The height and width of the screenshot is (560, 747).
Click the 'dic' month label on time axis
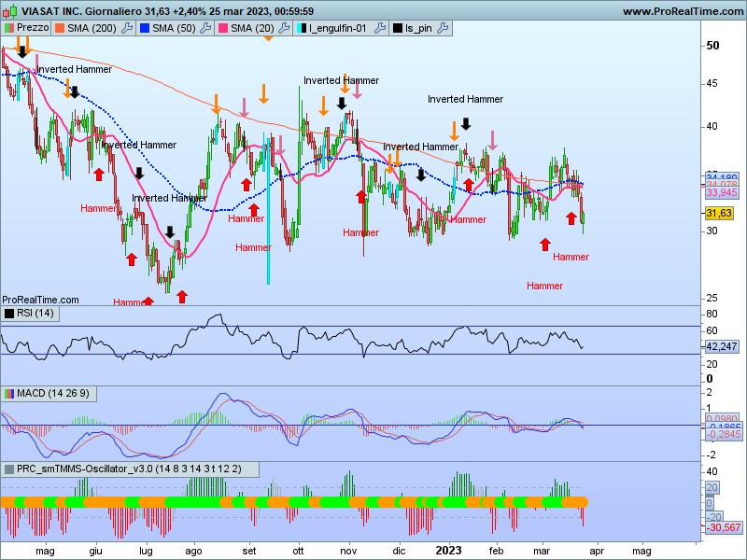click(399, 551)
